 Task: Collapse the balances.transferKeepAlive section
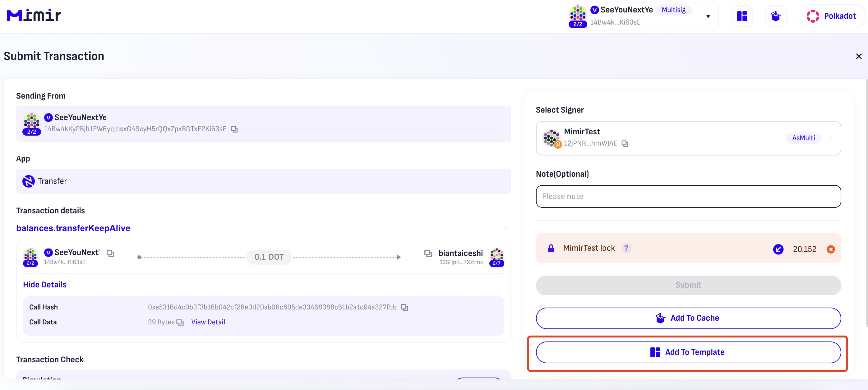[x=506, y=228]
